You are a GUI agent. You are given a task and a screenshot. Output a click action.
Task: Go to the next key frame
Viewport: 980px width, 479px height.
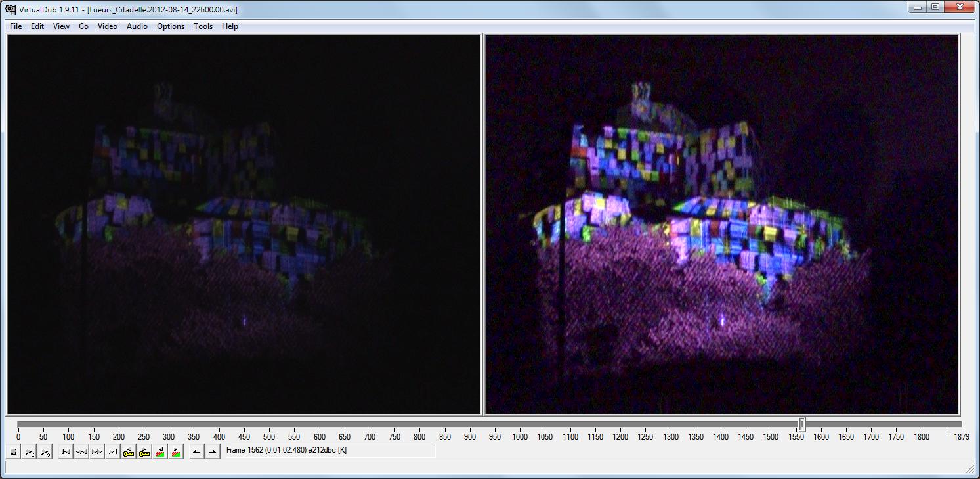coord(144,452)
